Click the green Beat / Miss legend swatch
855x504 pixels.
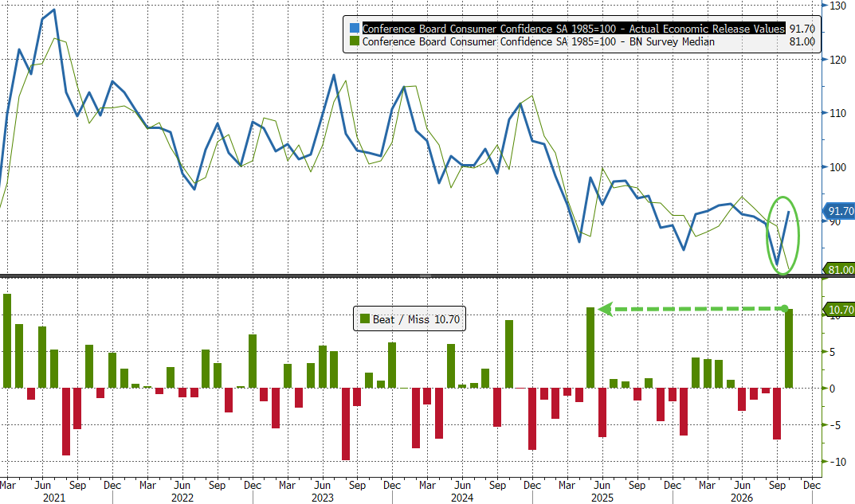[365, 318]
